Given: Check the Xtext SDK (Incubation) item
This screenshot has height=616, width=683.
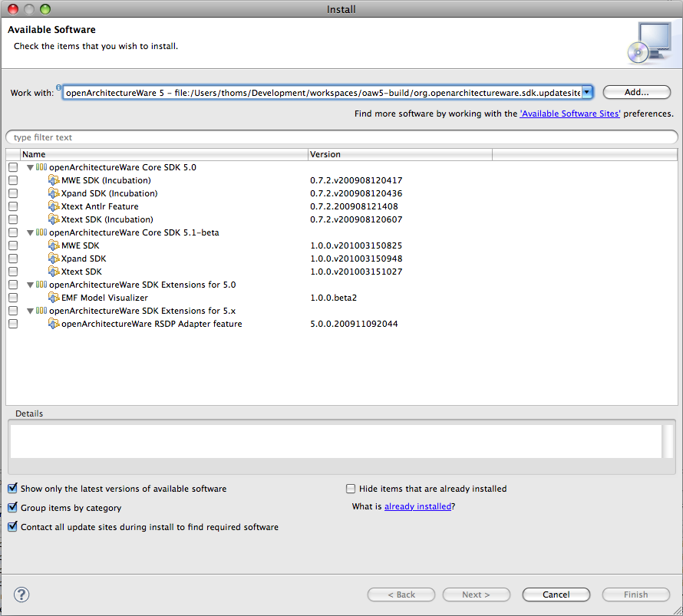Looking at the screenshot, I should click(x=13, y=219).
